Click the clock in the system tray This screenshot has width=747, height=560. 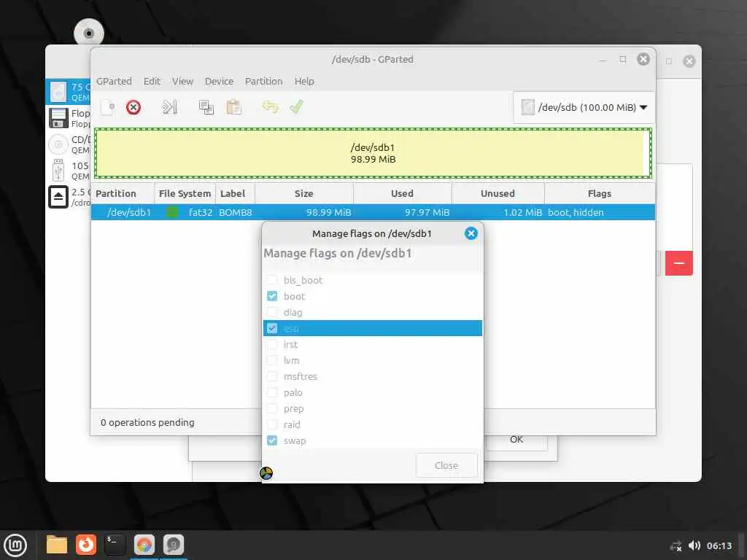click(719, 545)
